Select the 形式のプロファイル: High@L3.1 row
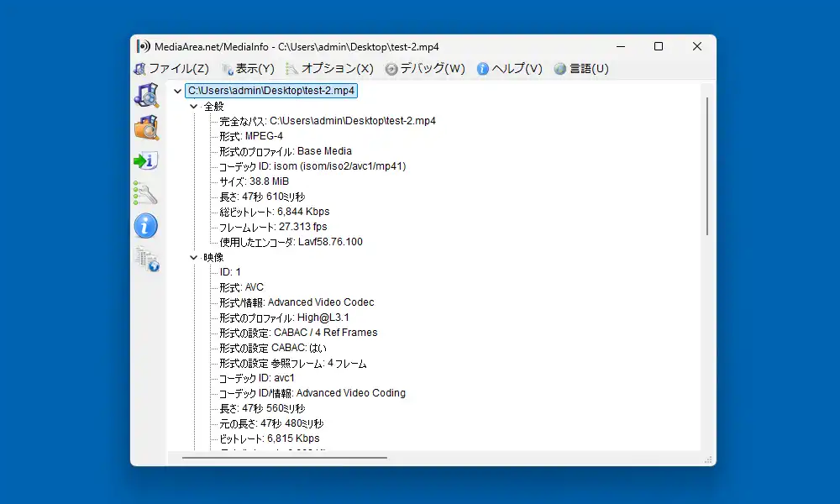The width and height of the screenshot is (840, 504). pos(284,318)
